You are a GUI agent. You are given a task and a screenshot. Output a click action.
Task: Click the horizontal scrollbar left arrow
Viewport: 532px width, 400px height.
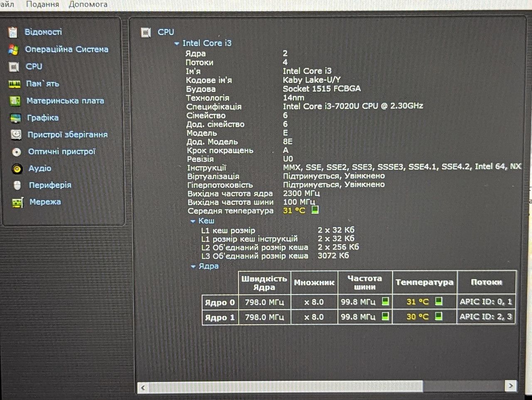(x=143, y=388)
